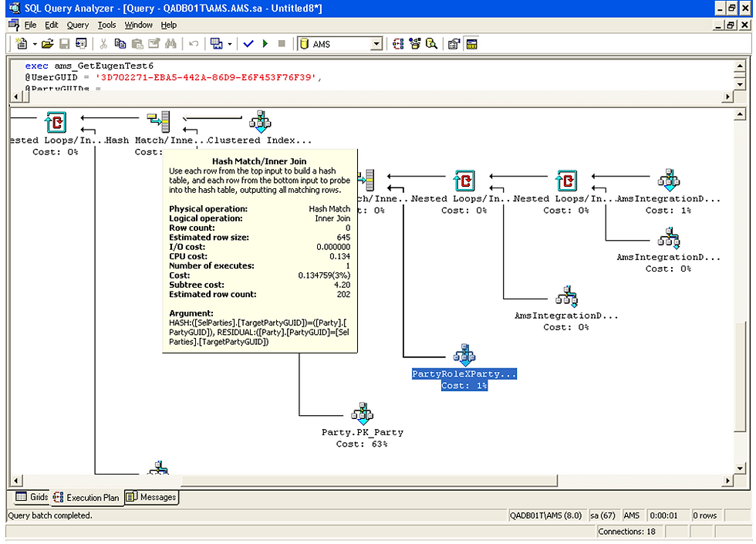Click the Find binoculars icon

(170, 44)
